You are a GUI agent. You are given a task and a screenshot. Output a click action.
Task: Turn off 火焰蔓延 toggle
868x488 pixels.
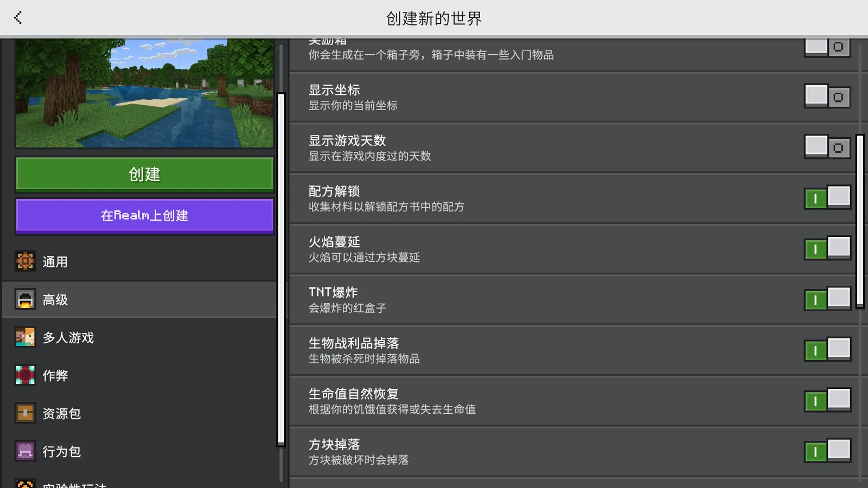pos(827,248)
